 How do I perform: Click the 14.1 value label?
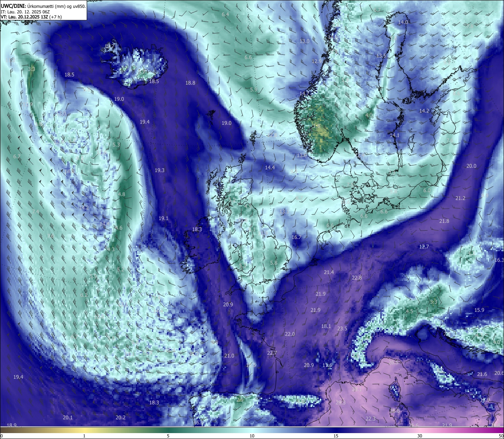click(x=395, y=135)
